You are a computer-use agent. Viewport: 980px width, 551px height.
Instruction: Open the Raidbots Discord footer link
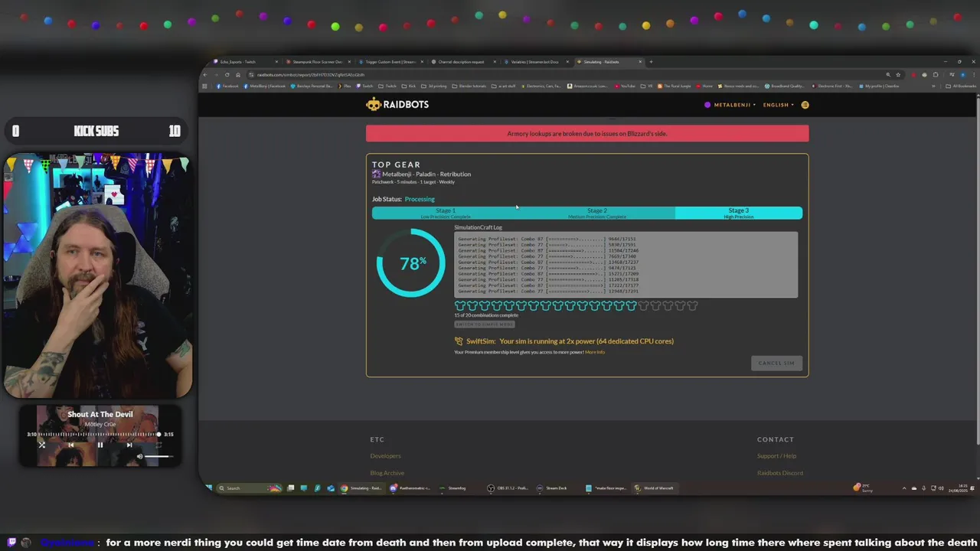[780, 473]
